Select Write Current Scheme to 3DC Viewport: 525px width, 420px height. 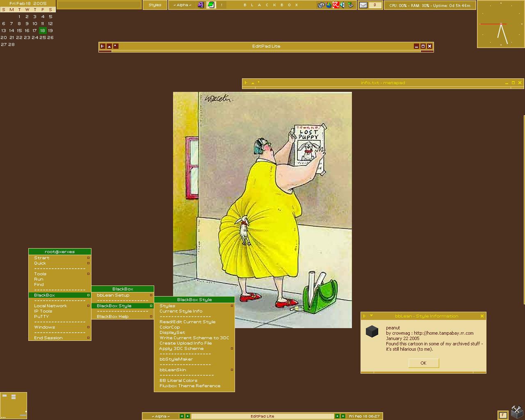pos(194,338)
